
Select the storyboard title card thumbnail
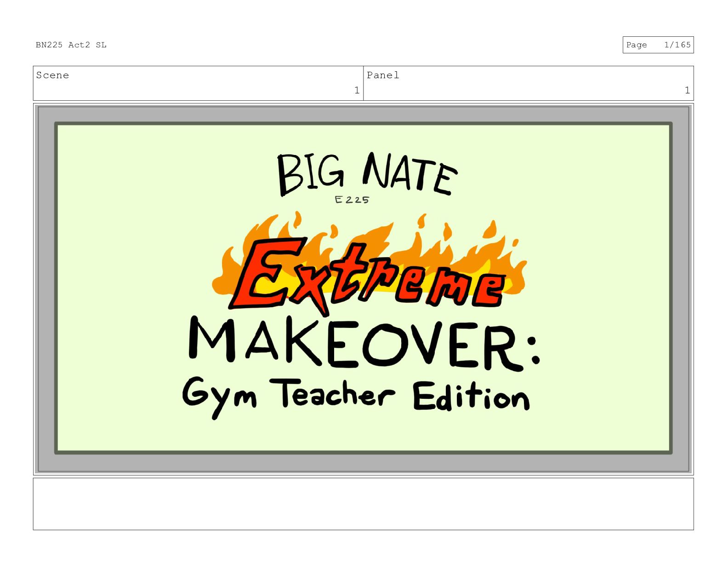pyautogui.click(x=364, y=289)
